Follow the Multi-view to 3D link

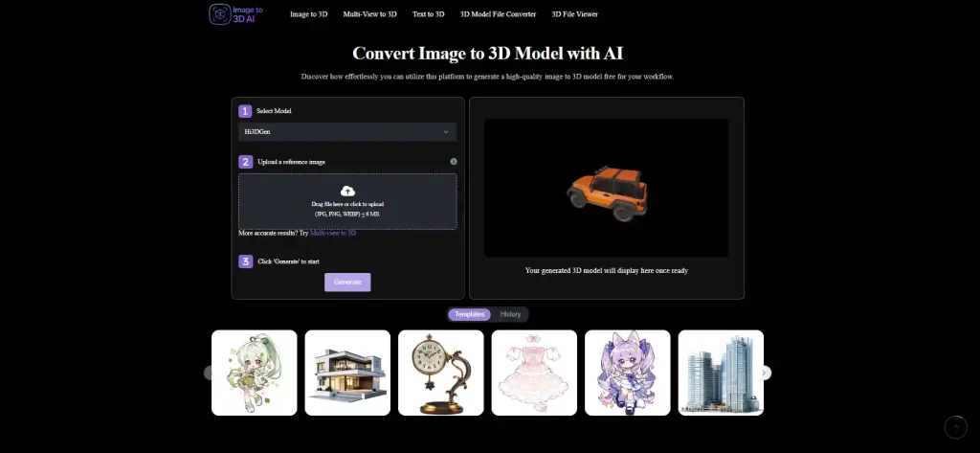[x=333, y=233]
